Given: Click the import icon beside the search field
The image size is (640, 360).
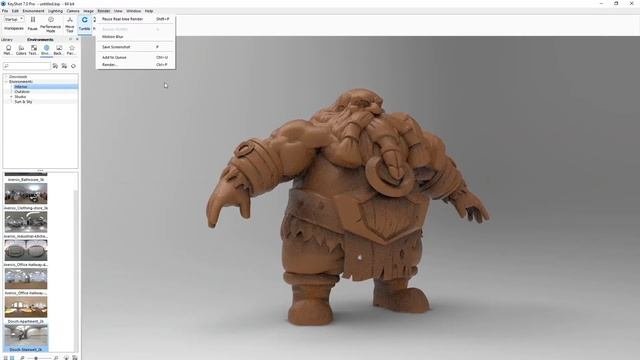Looking at the screenshot, I should 64,66.
